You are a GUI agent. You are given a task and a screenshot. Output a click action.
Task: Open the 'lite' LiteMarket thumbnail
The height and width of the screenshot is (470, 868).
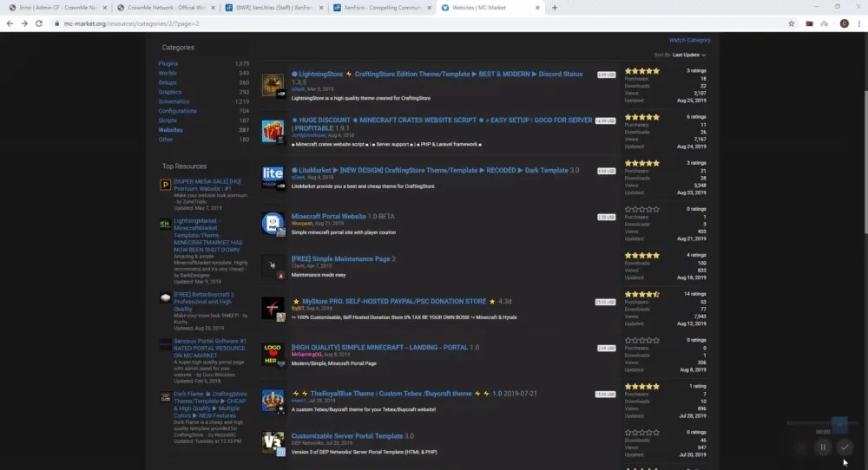click(273, 177)
